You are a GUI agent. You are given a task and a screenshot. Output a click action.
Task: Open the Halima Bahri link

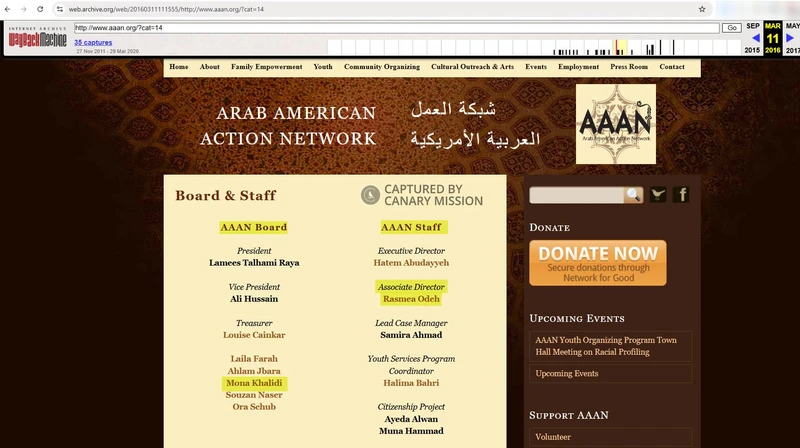pos(411,383)
